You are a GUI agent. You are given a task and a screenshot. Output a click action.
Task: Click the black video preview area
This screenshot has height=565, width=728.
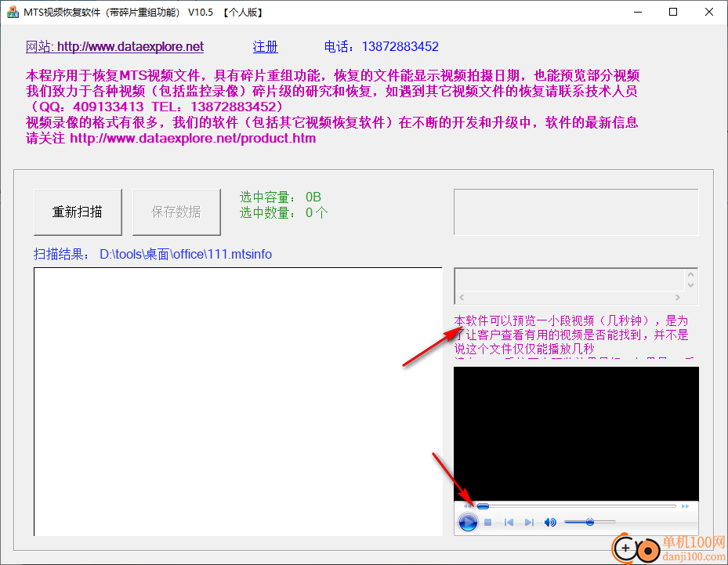[576, 433]
